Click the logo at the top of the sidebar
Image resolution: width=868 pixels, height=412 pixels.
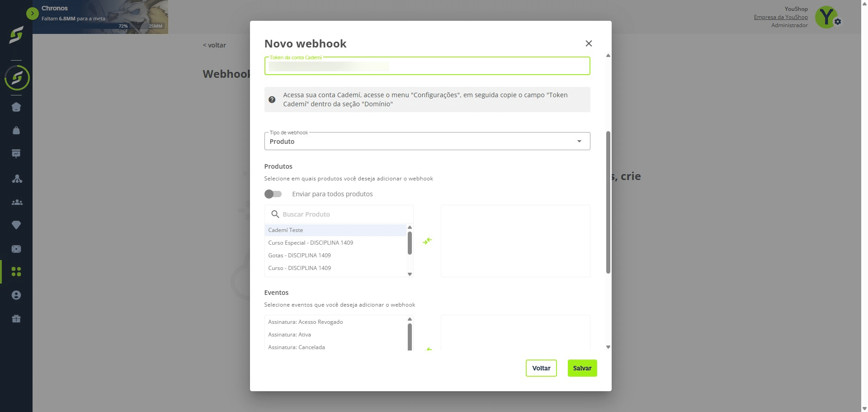coord(16,35)
